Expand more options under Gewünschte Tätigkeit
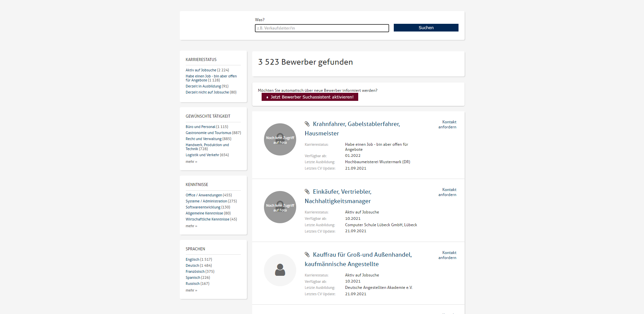644x314 pixels. click(x=191, y=162)
